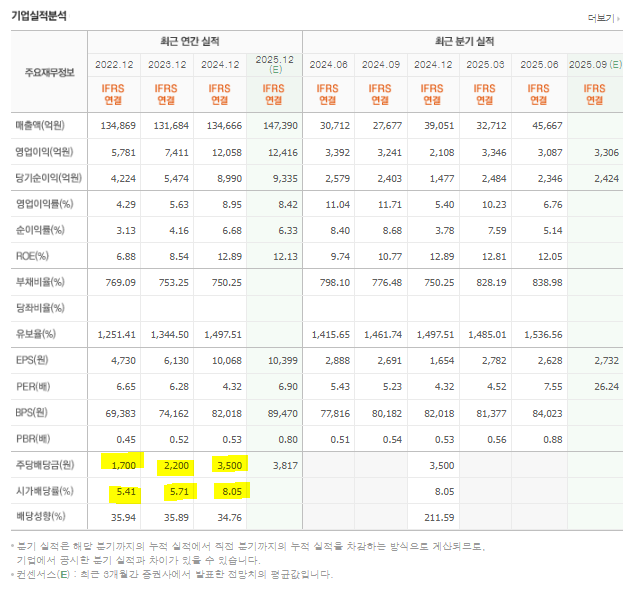Click the 주요재무정보 header cell
The width and height of the screenshot is (640, 591).
pyautogui.click(x=49, y=73)
